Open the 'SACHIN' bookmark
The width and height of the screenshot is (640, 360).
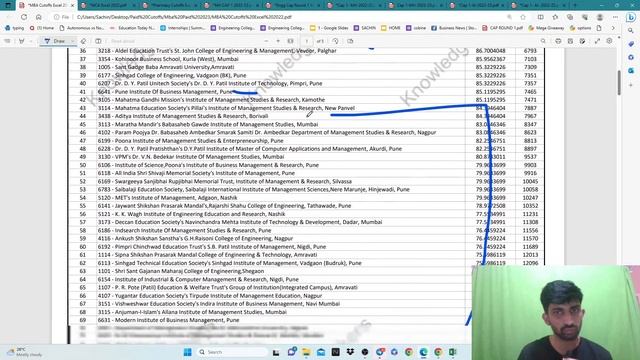[364, 28]
